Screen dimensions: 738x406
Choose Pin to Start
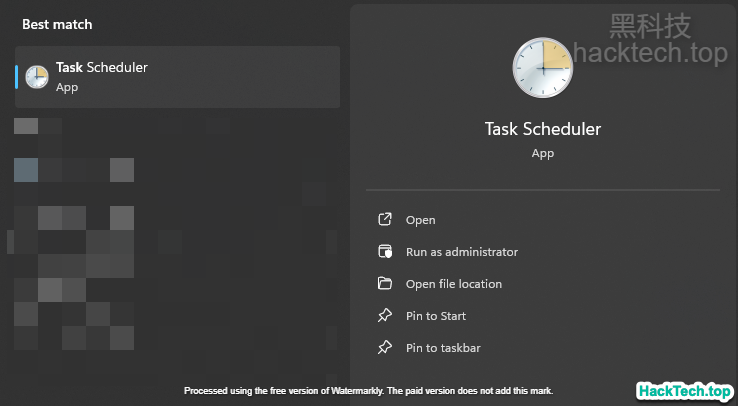436,316
